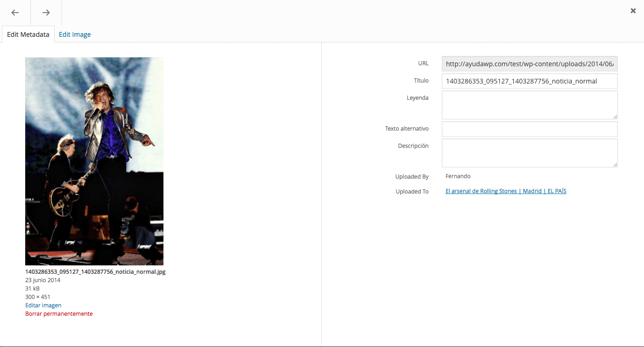Click the 31 kB file size
This screenshot has width=644, height=347.
click(32, 288)
